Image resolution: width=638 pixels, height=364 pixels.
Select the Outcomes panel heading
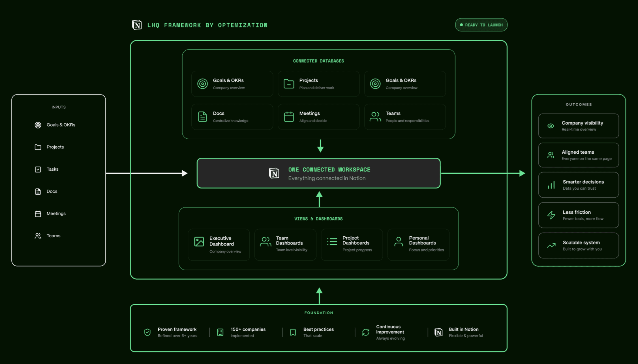[579, 105]
